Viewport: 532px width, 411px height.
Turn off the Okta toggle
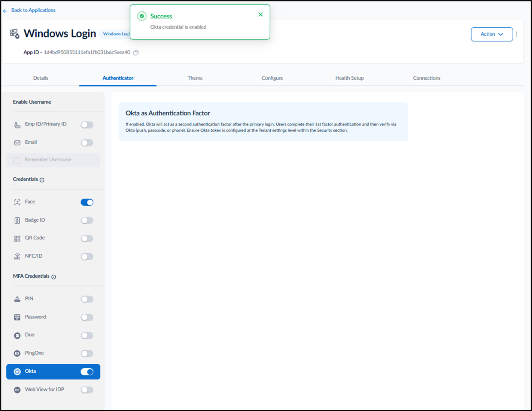87,372
